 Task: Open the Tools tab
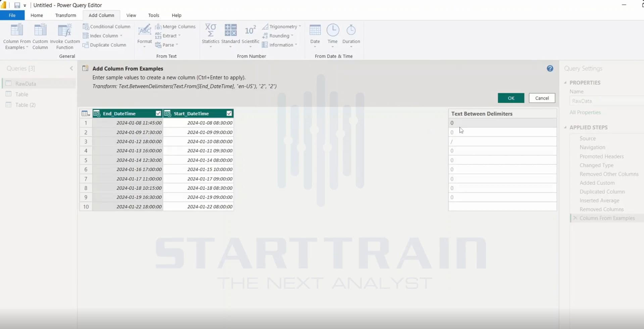tap(154, 15)
